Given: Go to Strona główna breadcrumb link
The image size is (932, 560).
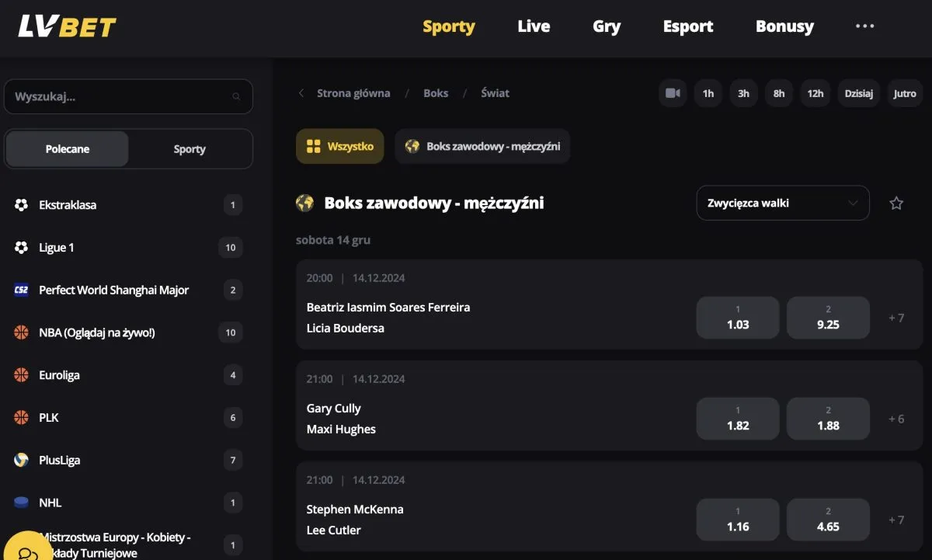Looking at the screenshot, I should point(353,93).
